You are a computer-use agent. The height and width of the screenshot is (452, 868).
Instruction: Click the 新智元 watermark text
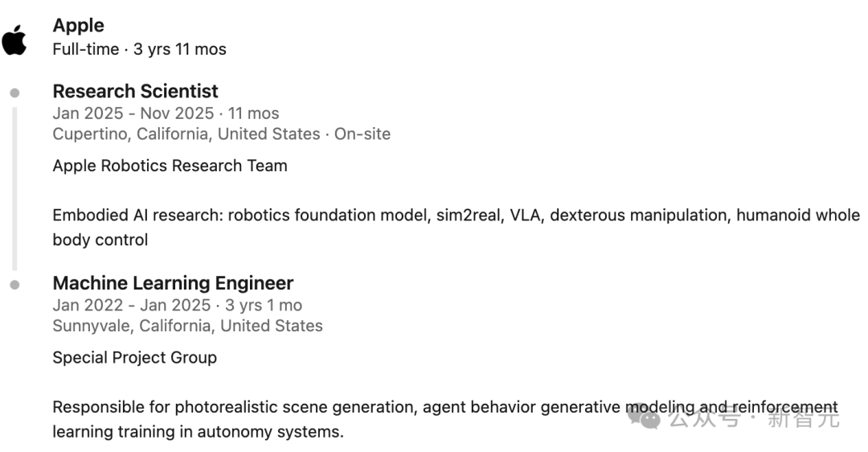point(803,418)
